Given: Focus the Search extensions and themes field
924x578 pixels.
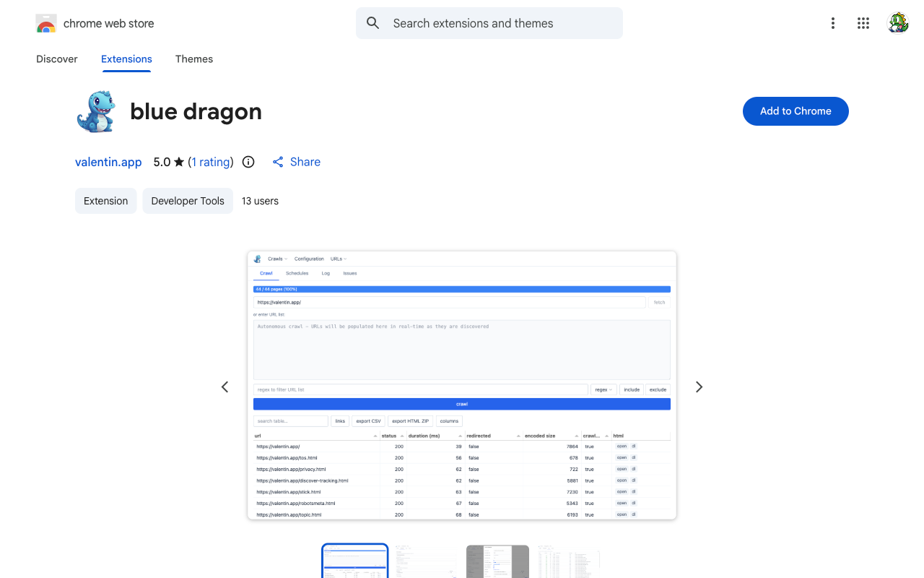Looking at the screenshot, I should (489, 23).
